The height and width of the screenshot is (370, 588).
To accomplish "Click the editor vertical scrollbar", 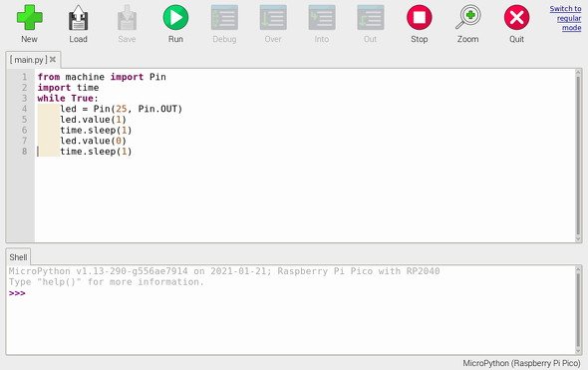I will 578,156.
